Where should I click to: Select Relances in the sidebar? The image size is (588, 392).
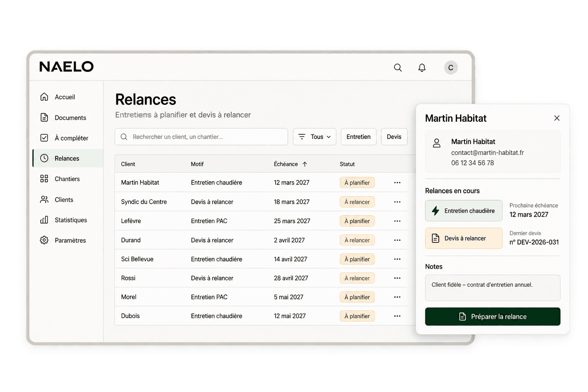[68, 158]
